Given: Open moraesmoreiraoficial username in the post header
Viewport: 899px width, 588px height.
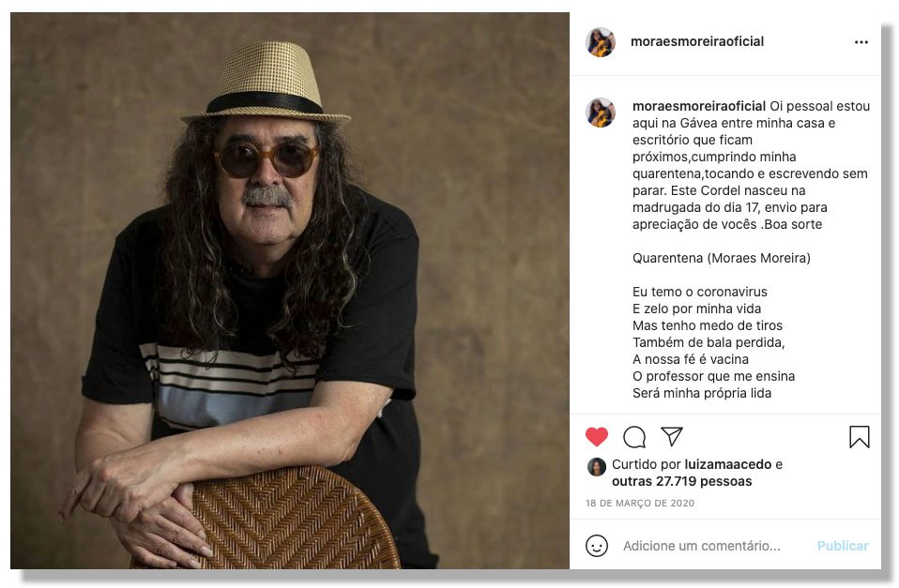Looking at the screenshot, I should coord(696,41).
